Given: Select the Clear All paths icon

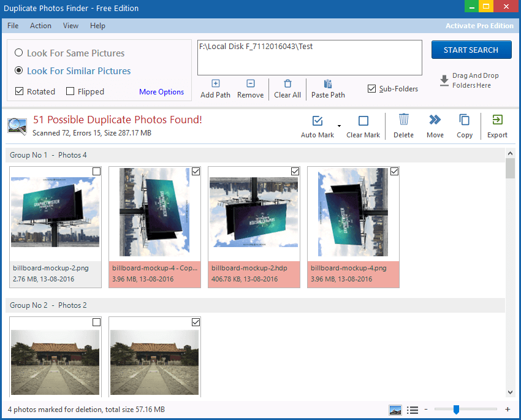Looking at the screenshot, I should (287, 87).
